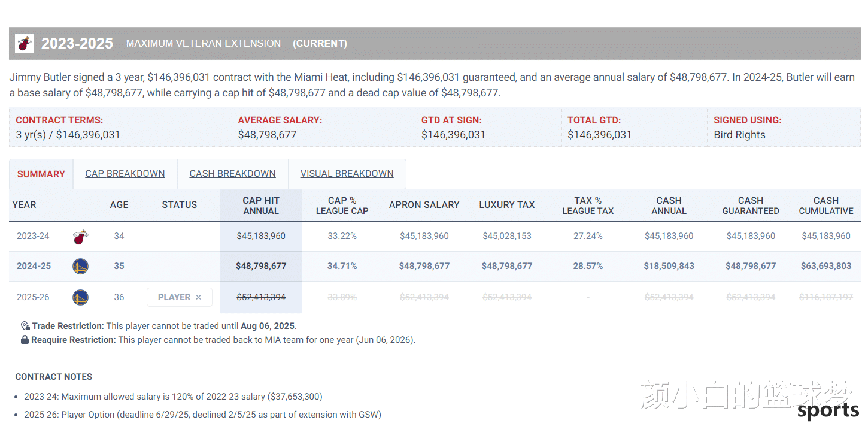
Task: Click the 28.57% league tax percentage
Action: [588, 266]
